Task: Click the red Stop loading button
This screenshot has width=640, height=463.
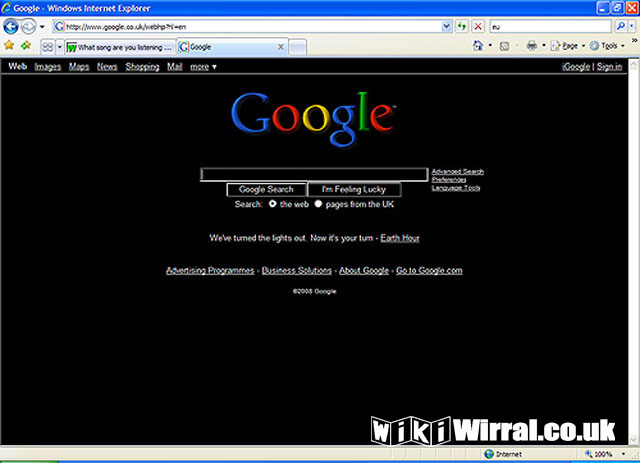Action: pos(478,27)
